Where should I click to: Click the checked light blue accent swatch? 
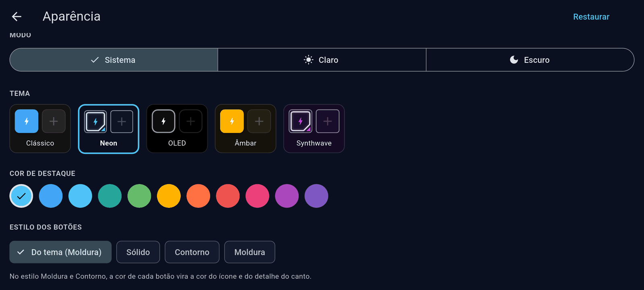tap(21, 196)
